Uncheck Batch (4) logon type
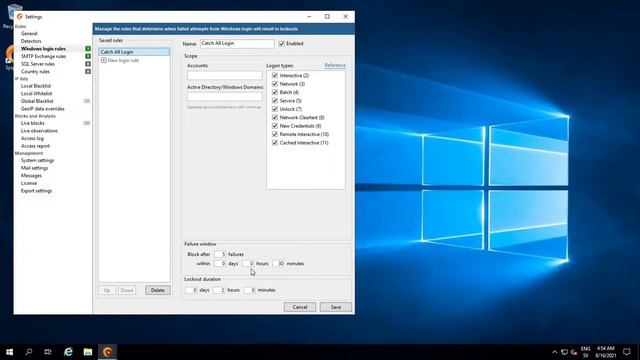The image size is (640, 360). [x=275, y=92]
